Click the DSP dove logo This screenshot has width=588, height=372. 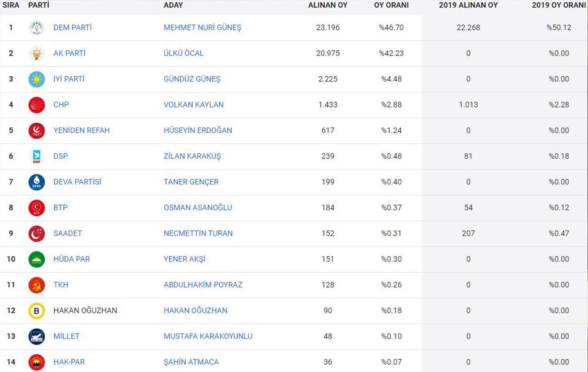(x=36, y=156)
